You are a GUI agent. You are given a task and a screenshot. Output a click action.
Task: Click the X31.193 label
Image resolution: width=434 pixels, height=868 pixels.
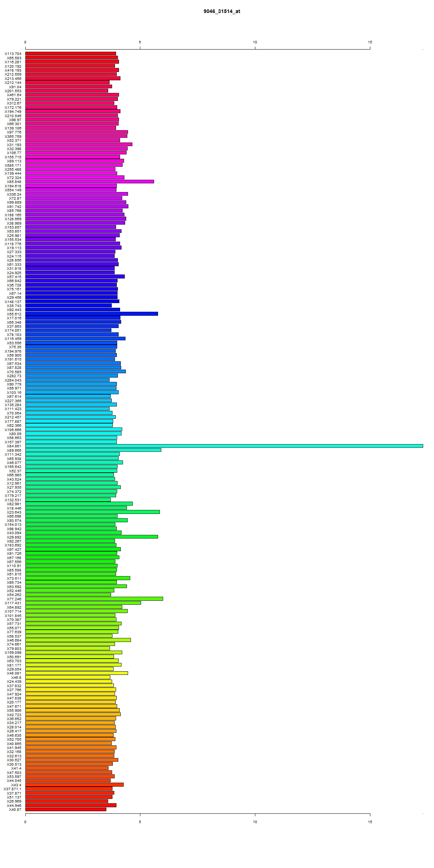tap(14, 145)
